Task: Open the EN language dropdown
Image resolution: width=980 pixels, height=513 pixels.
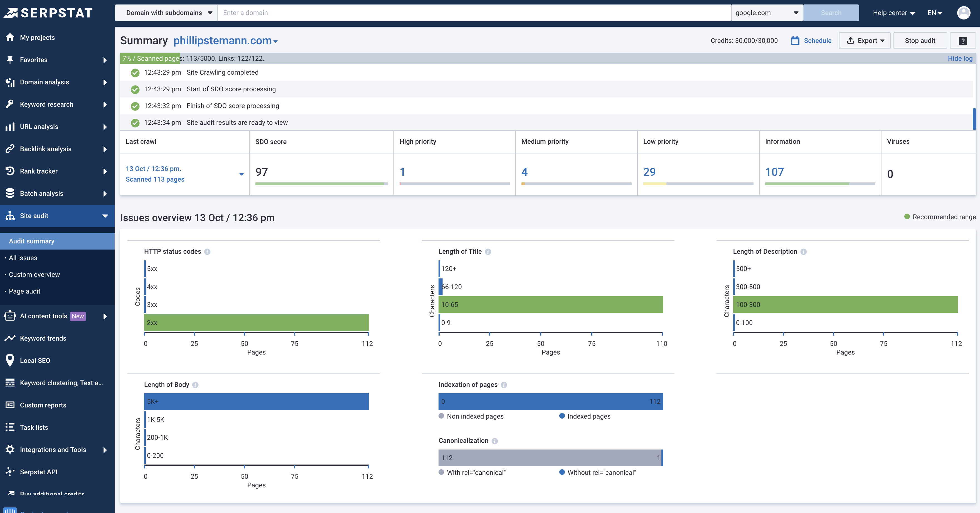Action: [935, 13]
